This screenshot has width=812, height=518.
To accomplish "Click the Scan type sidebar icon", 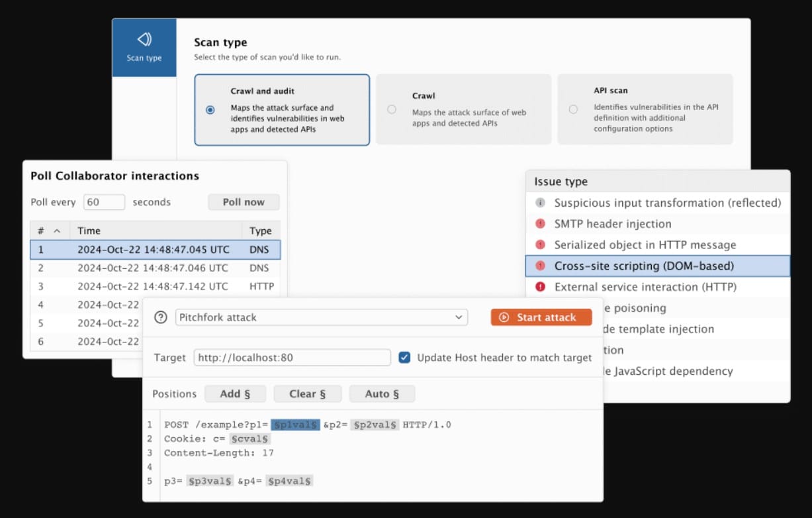I will [144, 40].
